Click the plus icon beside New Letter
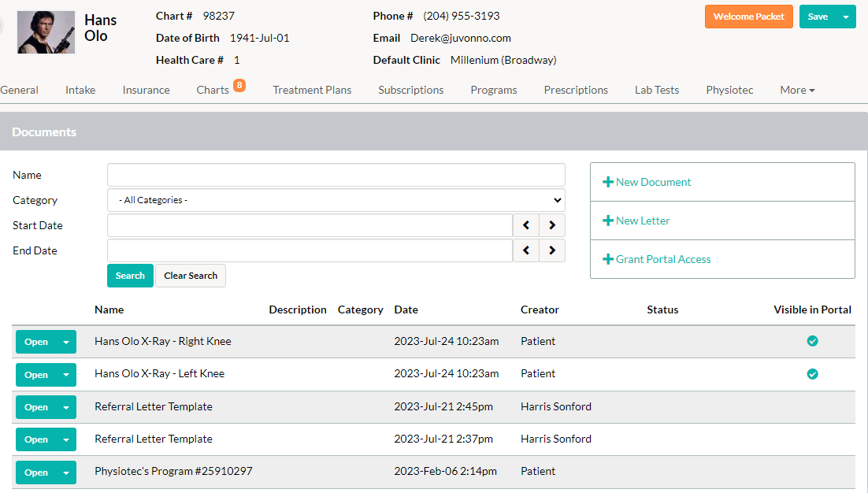This screenshot has width=868, height=493. pyautogui.click(x=607, y=221)
